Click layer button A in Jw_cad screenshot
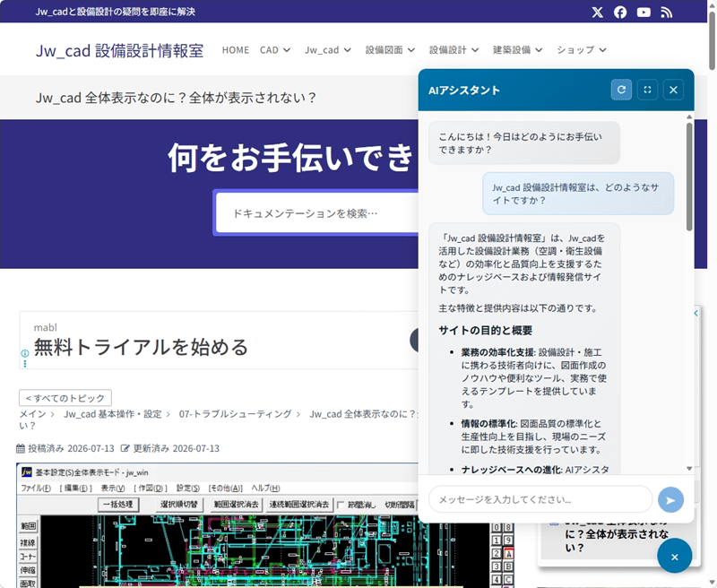The height and width of the screenshot is (588, 717). point(508,554)
